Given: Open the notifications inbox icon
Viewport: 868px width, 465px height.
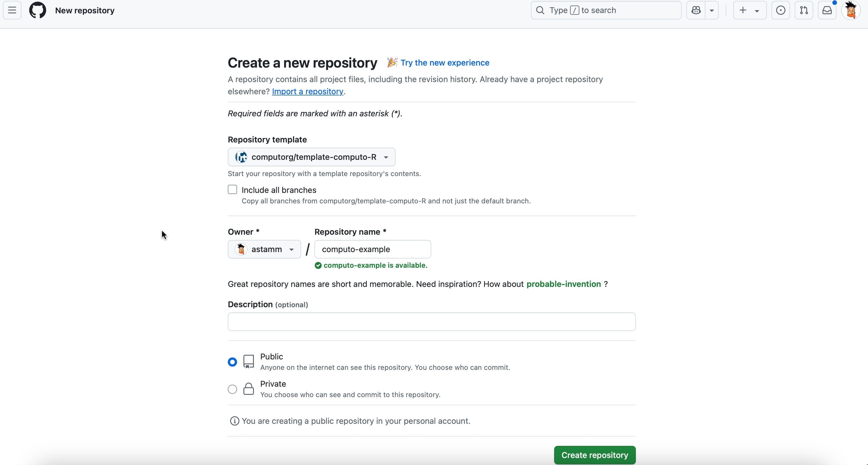Looking at the screenshot, I should [x=827, y=10].
